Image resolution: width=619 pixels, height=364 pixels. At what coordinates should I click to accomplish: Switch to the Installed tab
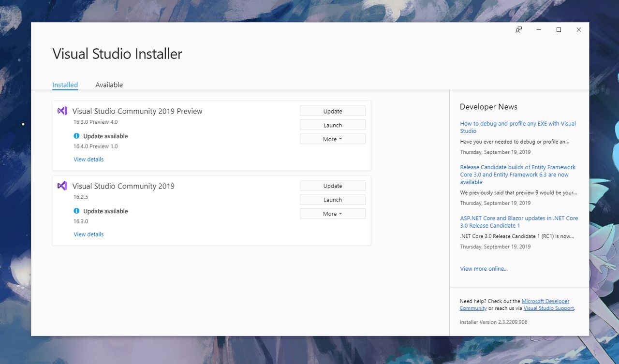65,85
